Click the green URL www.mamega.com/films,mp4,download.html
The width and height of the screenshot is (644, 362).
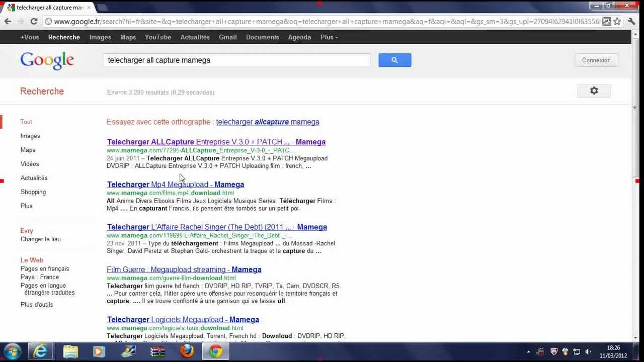point(170,193)
